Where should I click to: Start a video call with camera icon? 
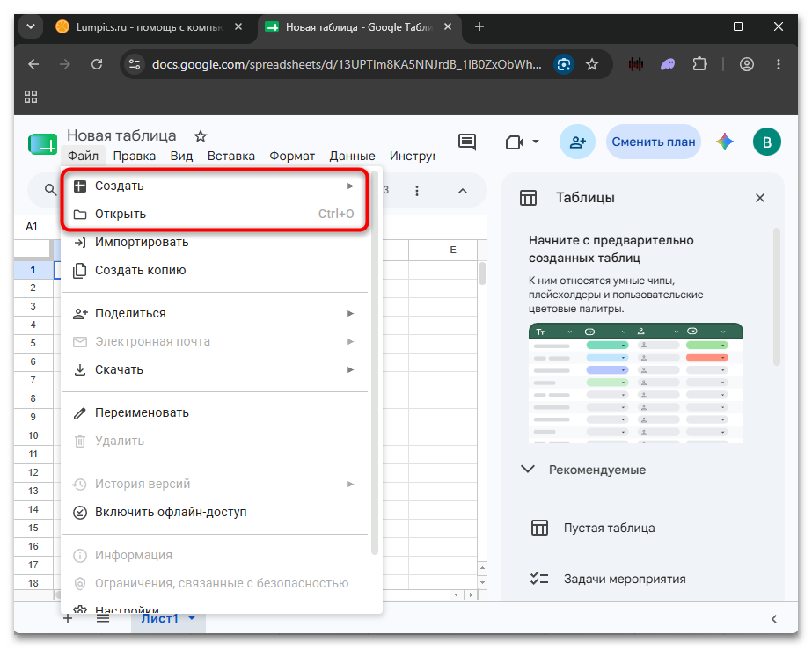tap(515, 142)
